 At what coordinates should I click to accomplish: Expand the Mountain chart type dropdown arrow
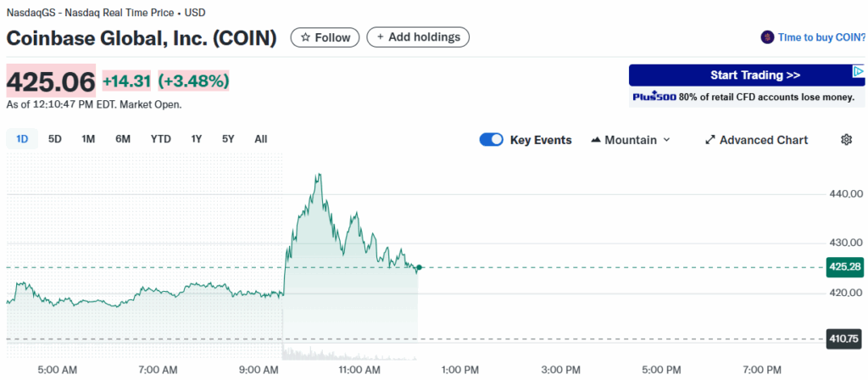click(x=666, y=140)
